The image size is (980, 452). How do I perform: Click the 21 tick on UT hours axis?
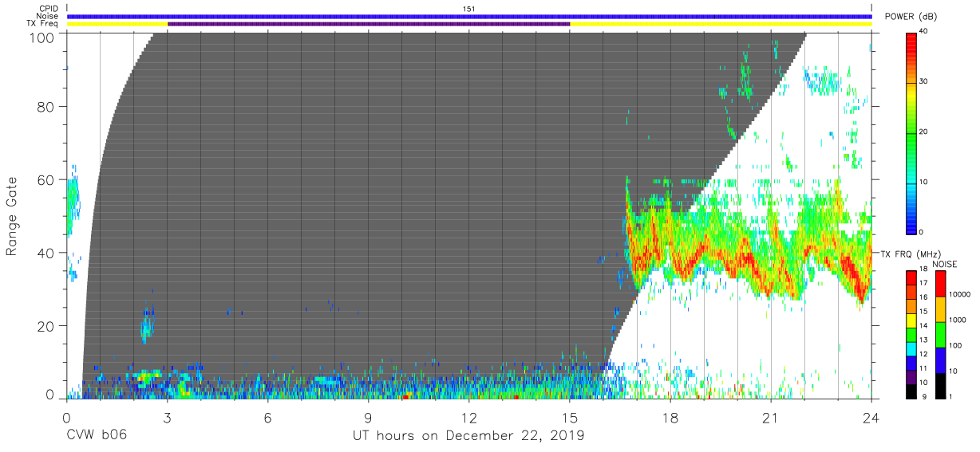[x=771, y=416]
